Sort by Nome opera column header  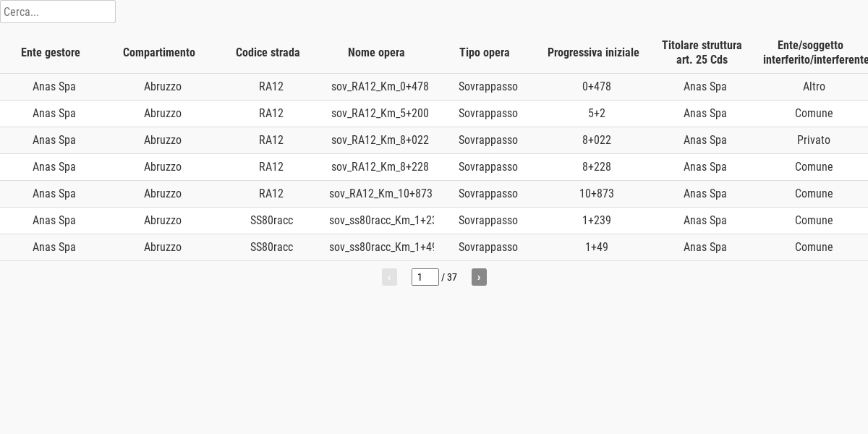[x=376, y=52]
